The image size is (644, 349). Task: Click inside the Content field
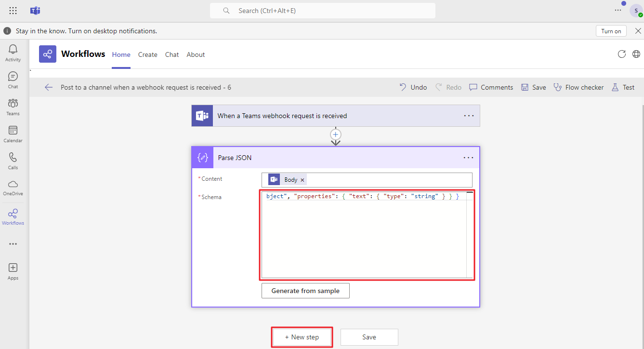[367, 180]
